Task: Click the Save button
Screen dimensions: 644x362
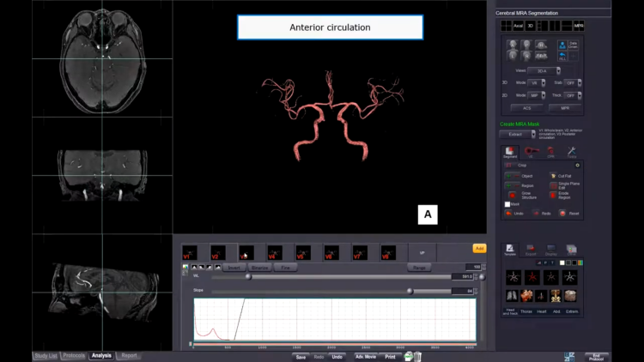Action: [301, 357]
